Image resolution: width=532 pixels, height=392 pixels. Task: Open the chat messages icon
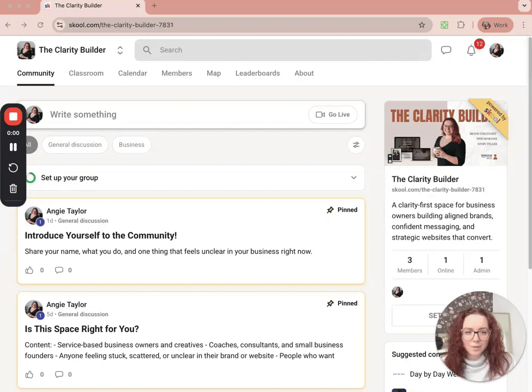coord(446,50)
